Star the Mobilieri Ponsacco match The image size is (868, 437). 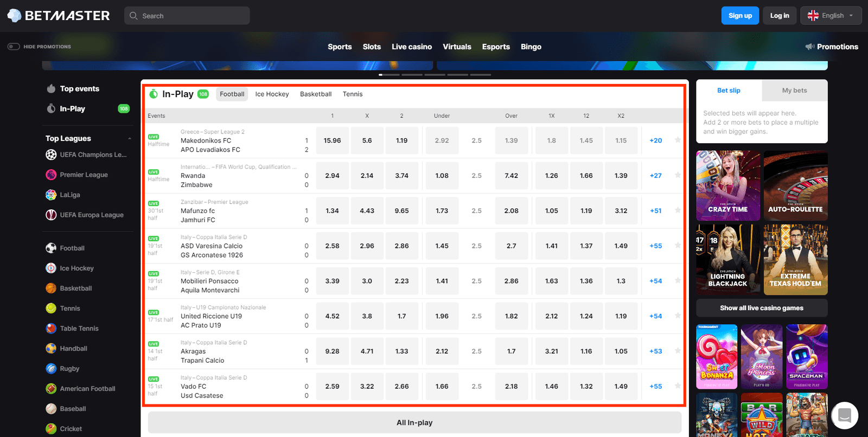point(678,280)
